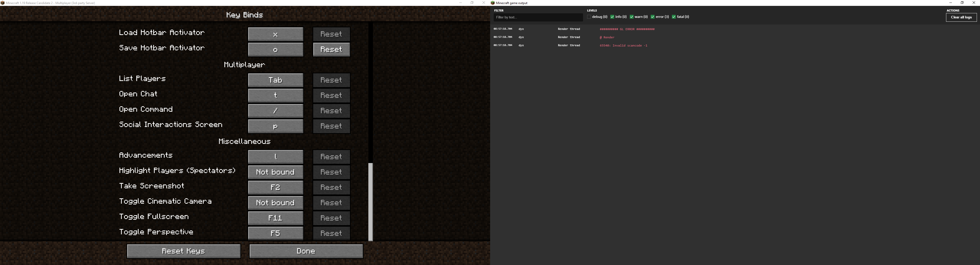Rebind the Open Chat key
This screenshot has height=265, width=980.
tap(275, 96)
